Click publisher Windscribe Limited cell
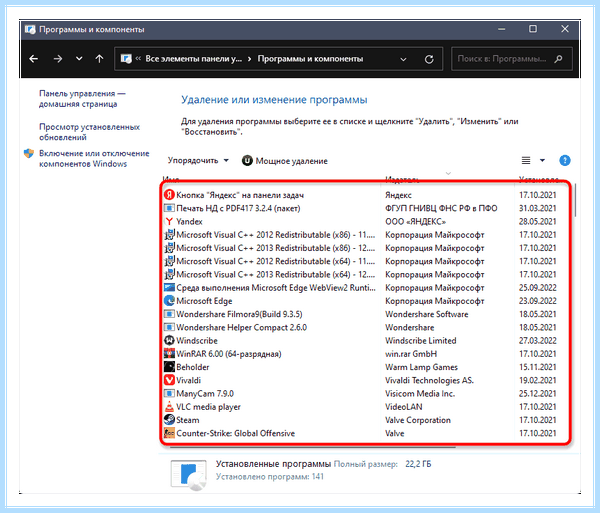The image size is (600, 513). coord(421,340)
